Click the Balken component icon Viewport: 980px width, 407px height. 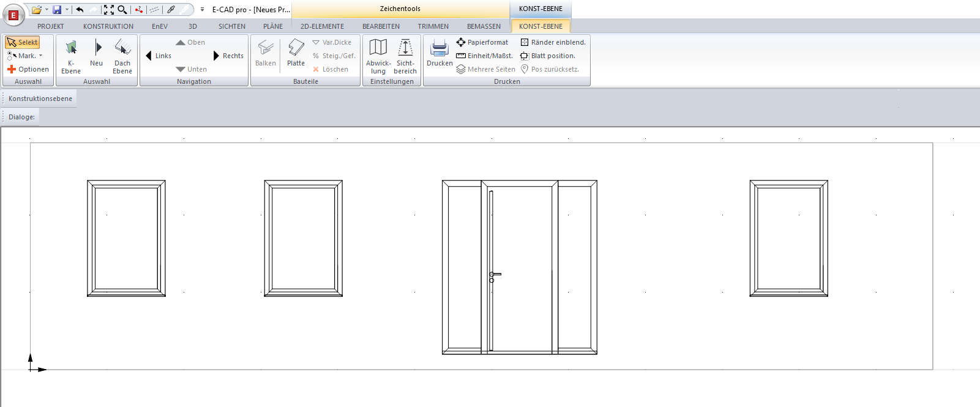click(266, 53)
